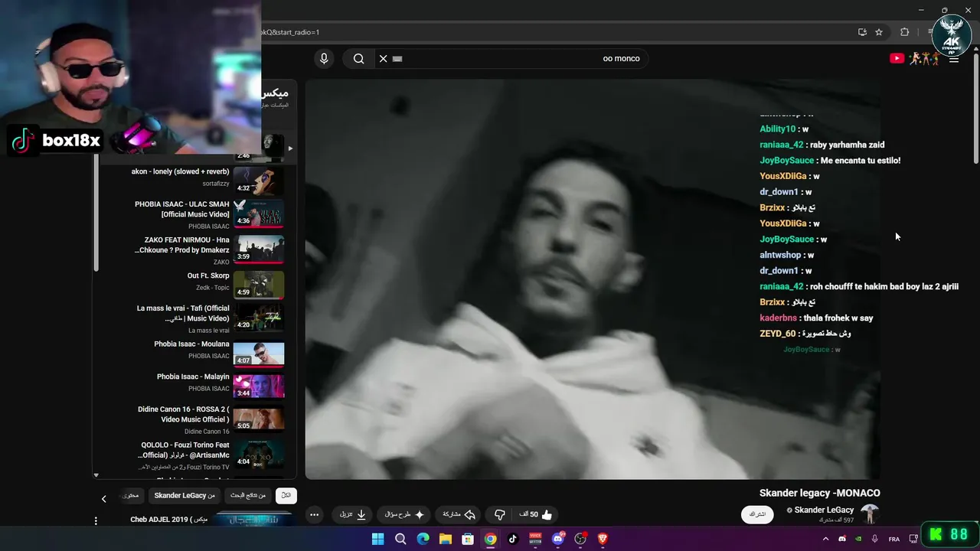980x551 pixels.
Task: Play 'Didine Canon 16 - ROSSA 2' entry
Action: point(184,415)
